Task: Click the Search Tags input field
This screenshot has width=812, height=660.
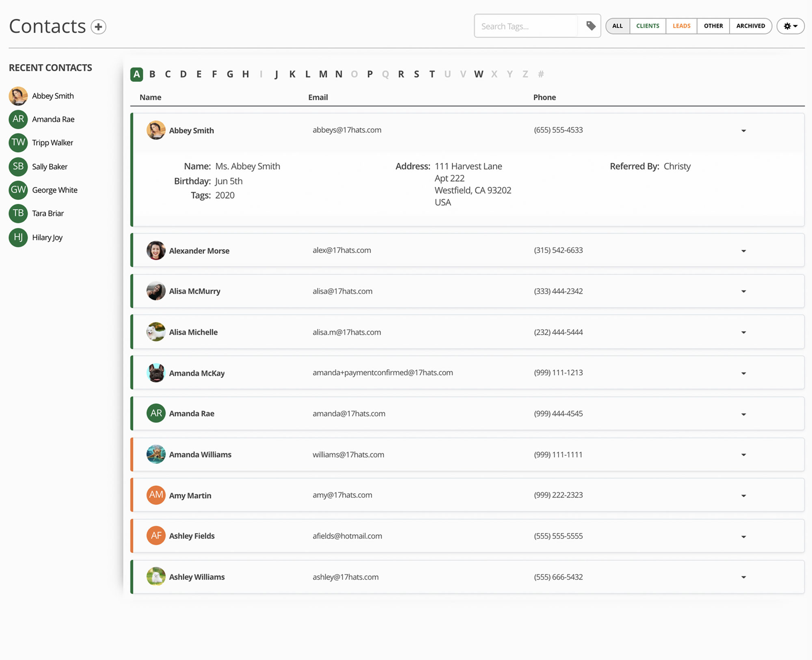Action: click(x=526, y=26)
